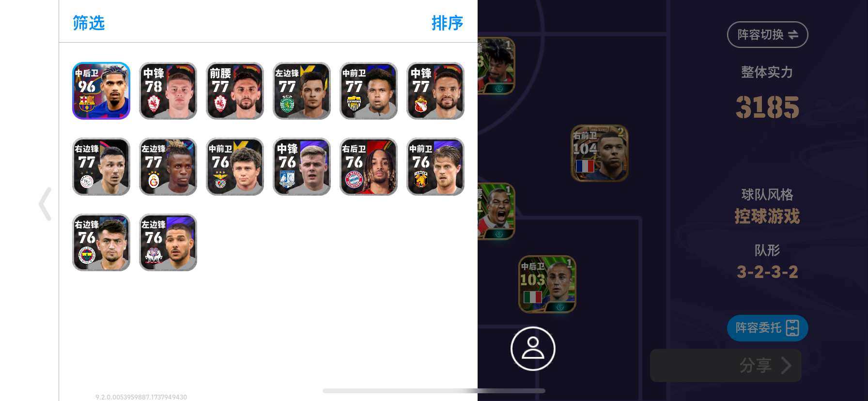
Task: Open the 排序 sort options
Action: [x=447, y=23]
